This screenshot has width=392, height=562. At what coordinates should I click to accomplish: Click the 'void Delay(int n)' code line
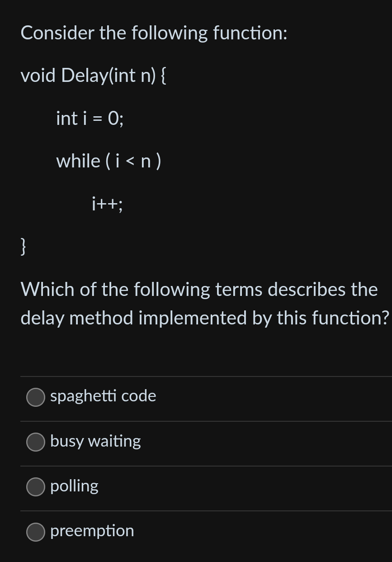coord(93,76)
